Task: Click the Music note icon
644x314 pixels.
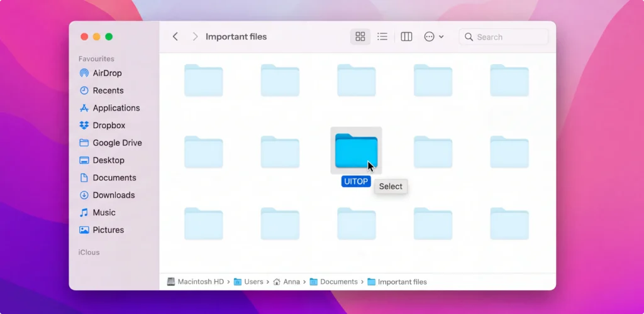Action: click(84, 213)
